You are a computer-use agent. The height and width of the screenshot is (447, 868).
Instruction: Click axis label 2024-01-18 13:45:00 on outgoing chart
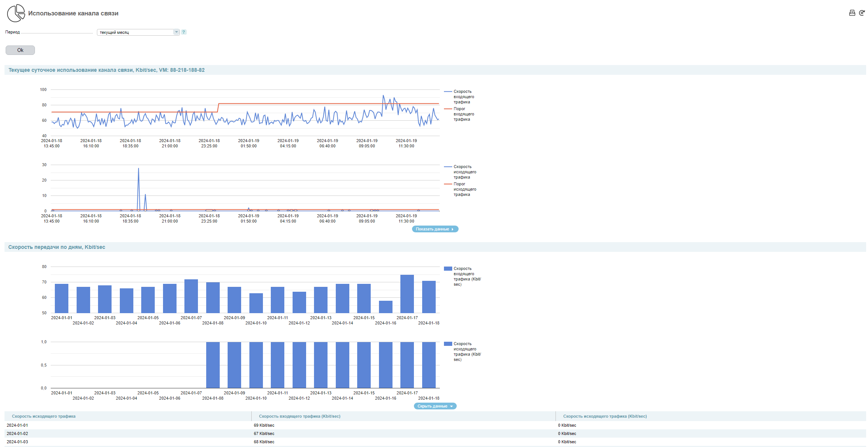click(x=51, y=218)
